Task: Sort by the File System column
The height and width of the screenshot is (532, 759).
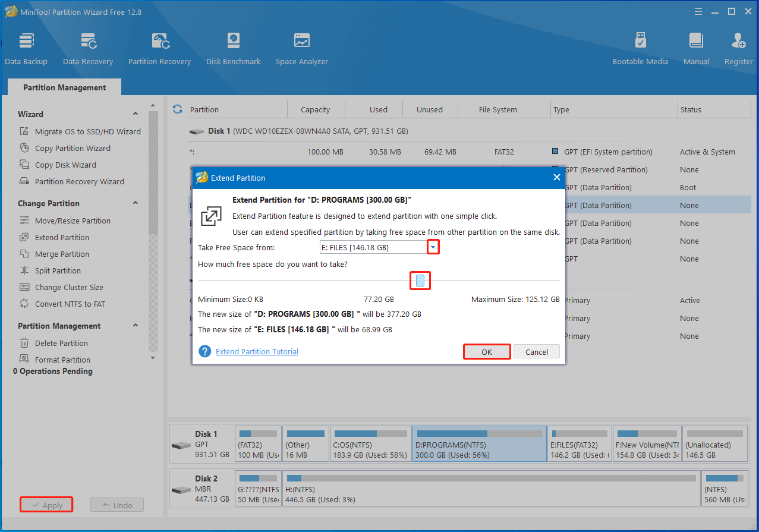Action: click(504, 109)
